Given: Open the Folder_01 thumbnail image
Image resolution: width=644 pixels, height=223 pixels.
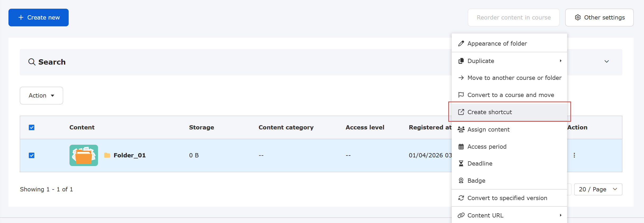Looking at the screenshot, I should [x=84, y=155].
